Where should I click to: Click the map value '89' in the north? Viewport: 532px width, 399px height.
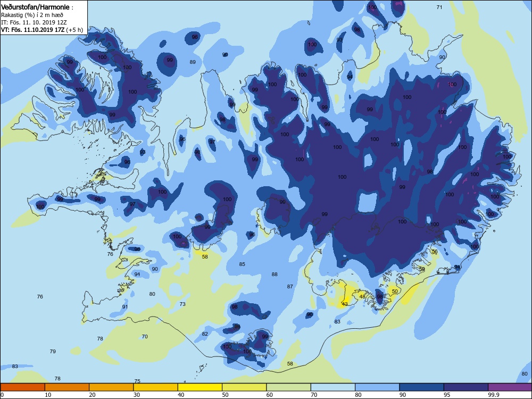click(x=193, y=62)
